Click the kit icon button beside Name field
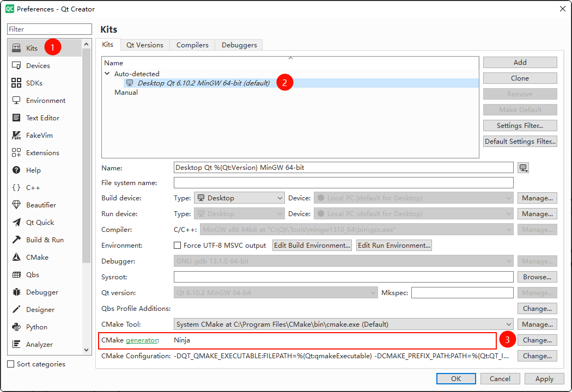 point(523,168)
